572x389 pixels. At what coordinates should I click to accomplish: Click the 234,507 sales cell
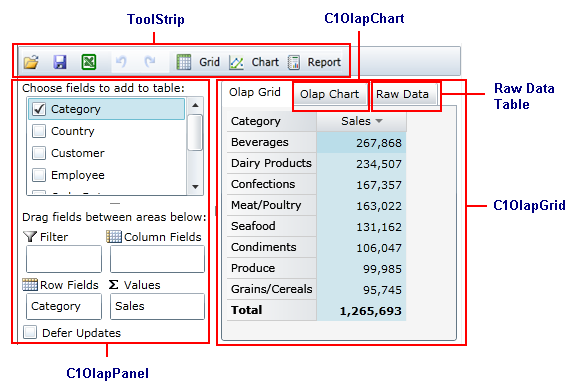tap(361, 163)
